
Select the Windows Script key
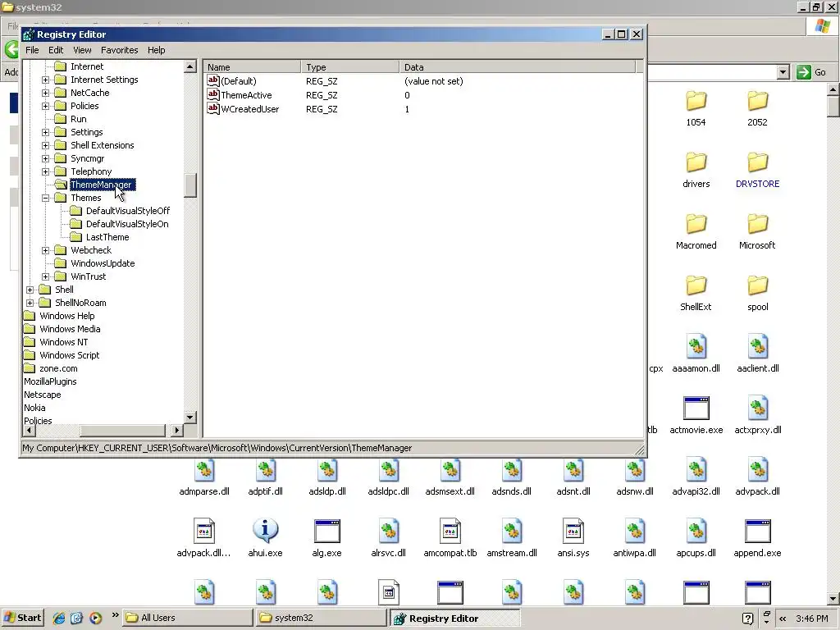point(69,355)
